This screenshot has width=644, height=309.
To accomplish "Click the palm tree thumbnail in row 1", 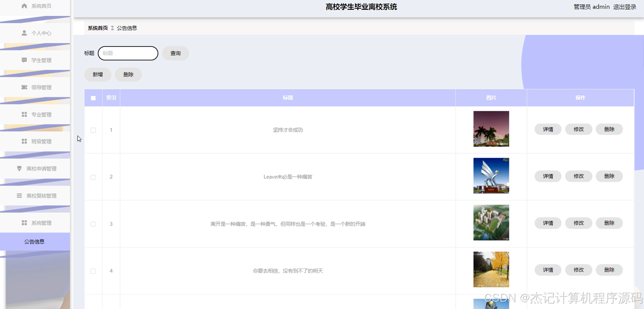I will [491, 129].
